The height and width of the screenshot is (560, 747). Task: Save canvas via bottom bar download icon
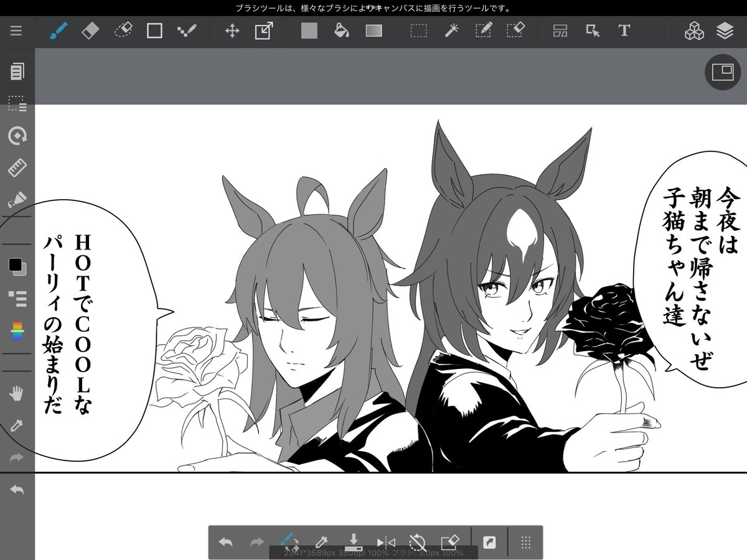point(354,542)
